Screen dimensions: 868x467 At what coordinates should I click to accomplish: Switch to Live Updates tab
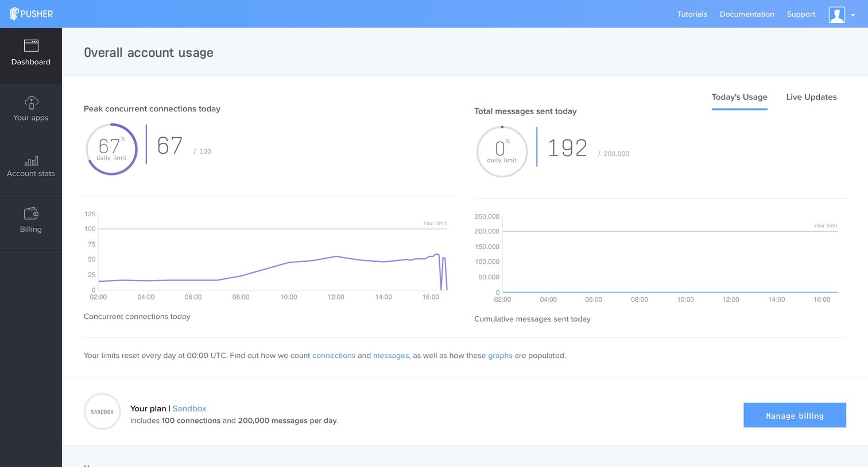point(811,97)
